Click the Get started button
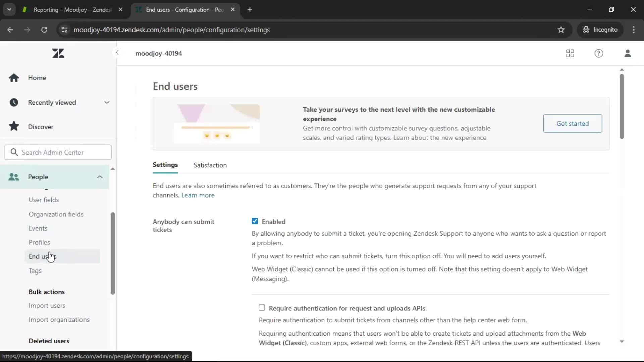This screenshot has height=362, width=644. 573,124
